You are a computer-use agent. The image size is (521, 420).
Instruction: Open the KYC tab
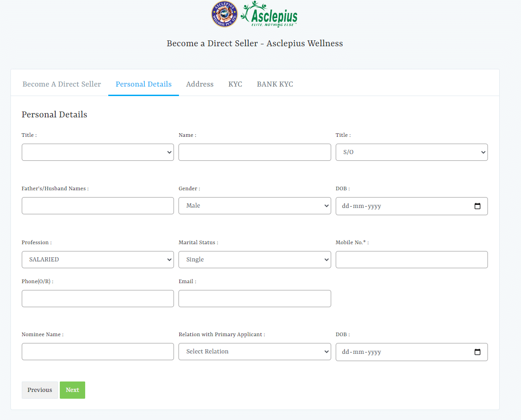click(235, 84)
